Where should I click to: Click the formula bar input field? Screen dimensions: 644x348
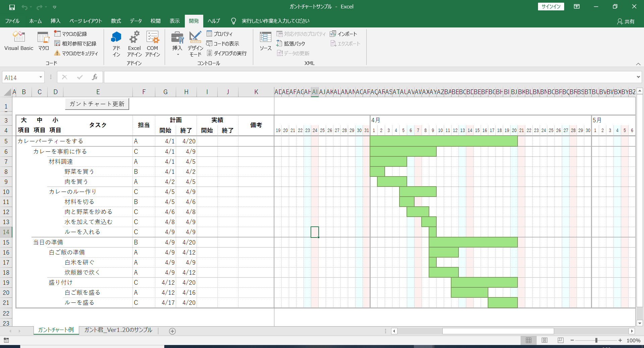click(x=369, y=77)
